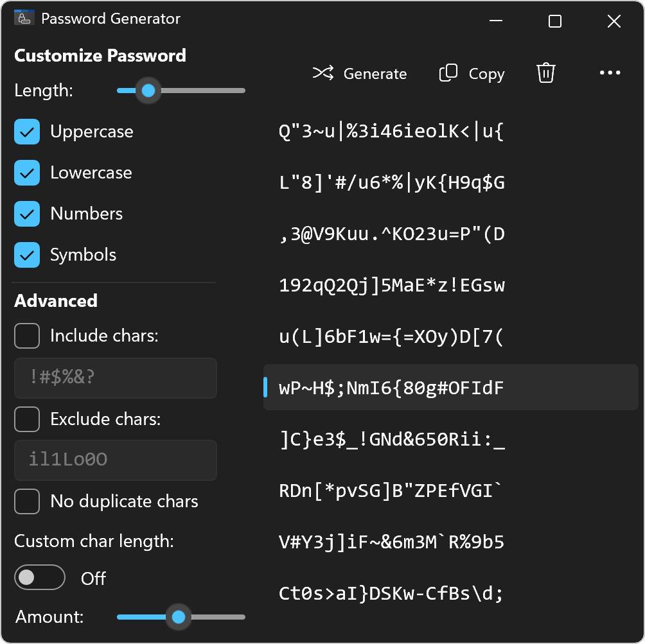Screen dimensions: 645x644
Task: Enable the Exclude chars checkbox
Action: click(x=27, y=419)
